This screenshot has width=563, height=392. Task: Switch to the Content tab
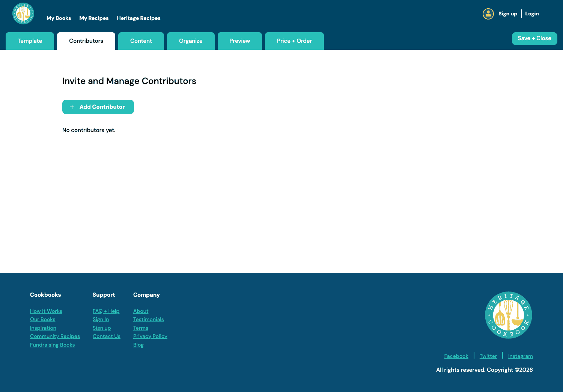pos(141,41)
